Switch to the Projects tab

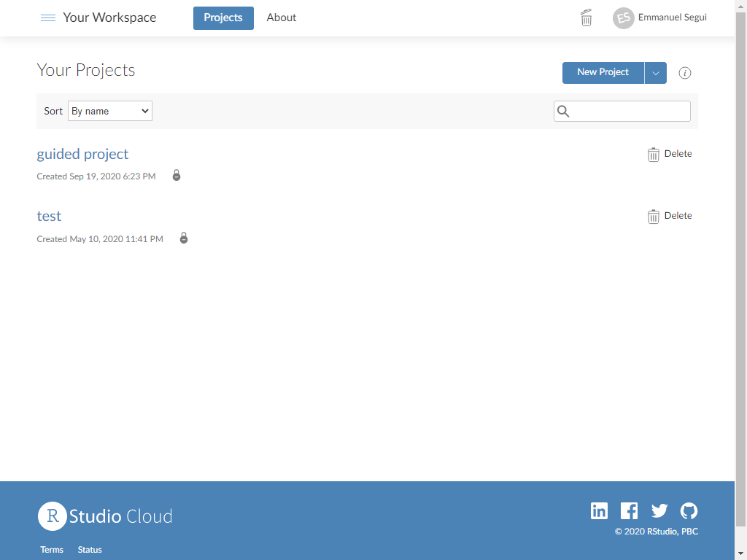(x=223, y=17)
